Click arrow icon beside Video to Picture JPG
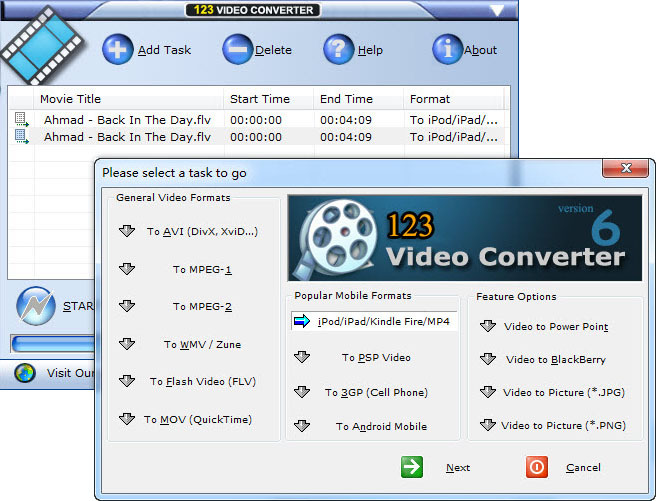656x501 pixels. pos(488,392)
